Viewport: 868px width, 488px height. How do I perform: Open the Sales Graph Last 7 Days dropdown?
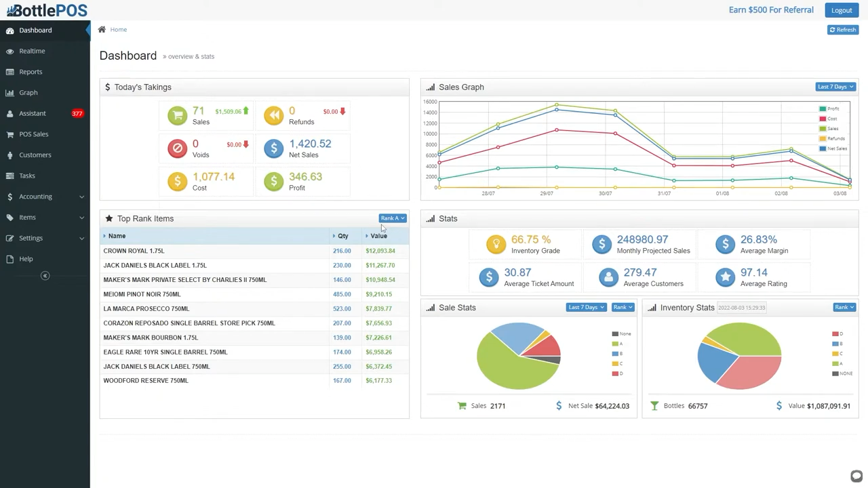click(x=835, y=87)
